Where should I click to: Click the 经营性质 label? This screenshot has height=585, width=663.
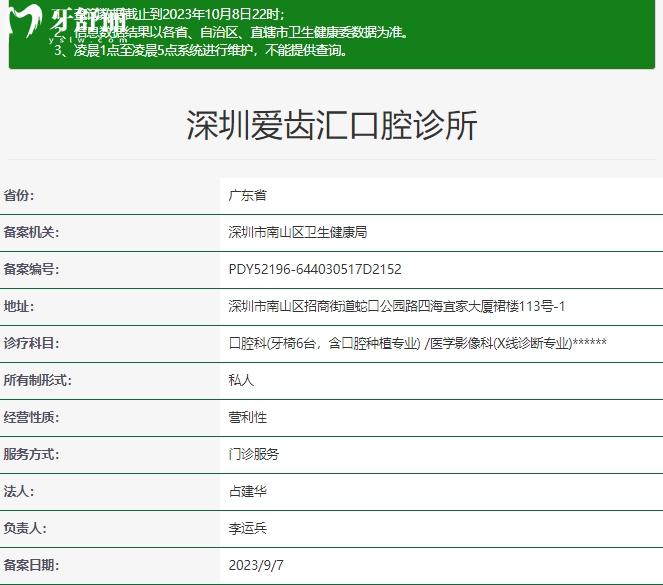point(31,417)
